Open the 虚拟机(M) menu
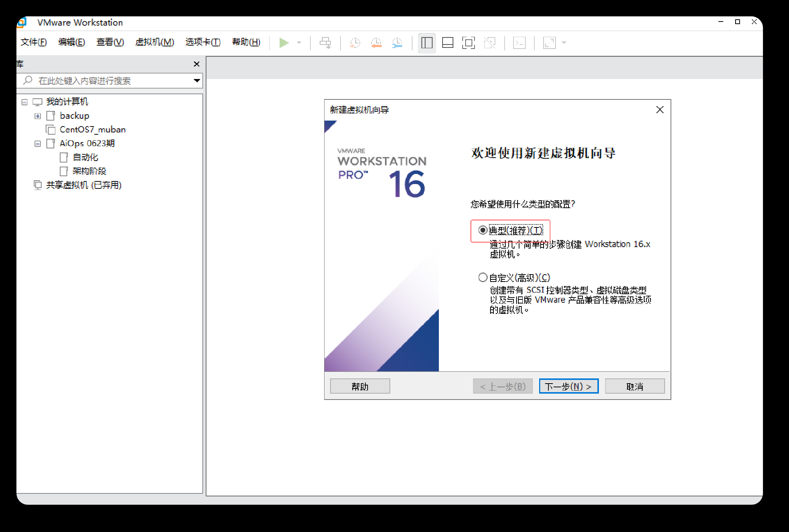789x532 pixels. click(x=155, y=42)
